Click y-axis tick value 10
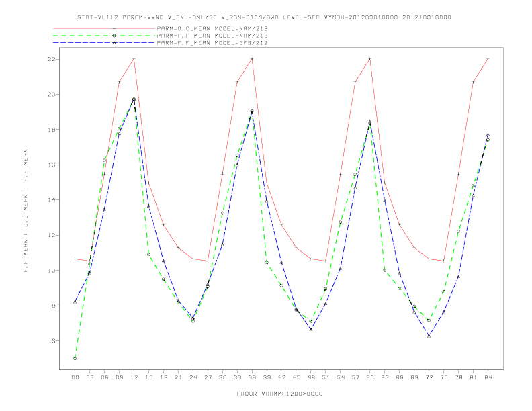Screen dimensions: 532x411 (x=52, y=271)
